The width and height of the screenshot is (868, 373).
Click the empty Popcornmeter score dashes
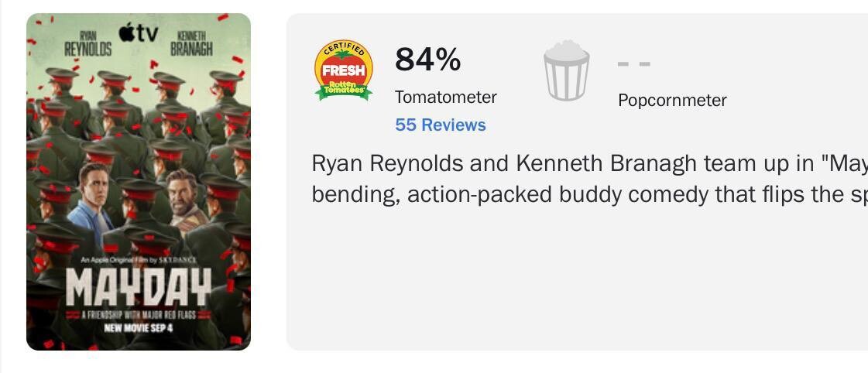634,63
